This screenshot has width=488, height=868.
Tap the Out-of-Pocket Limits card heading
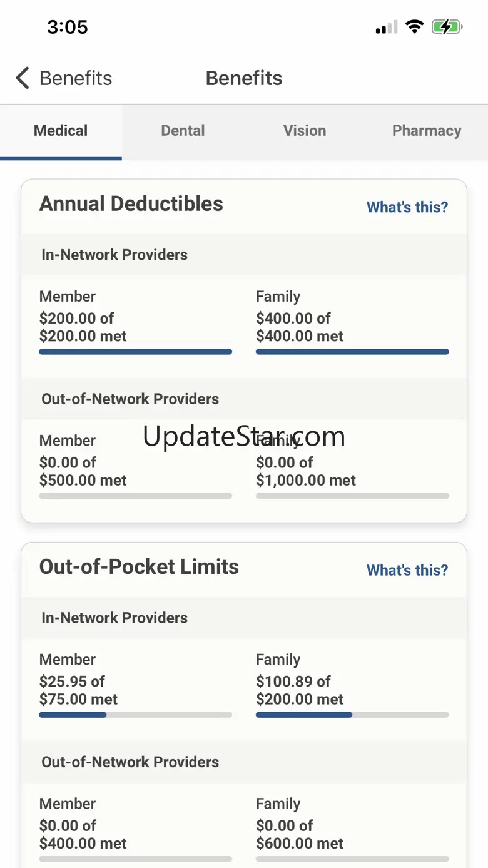139,567
